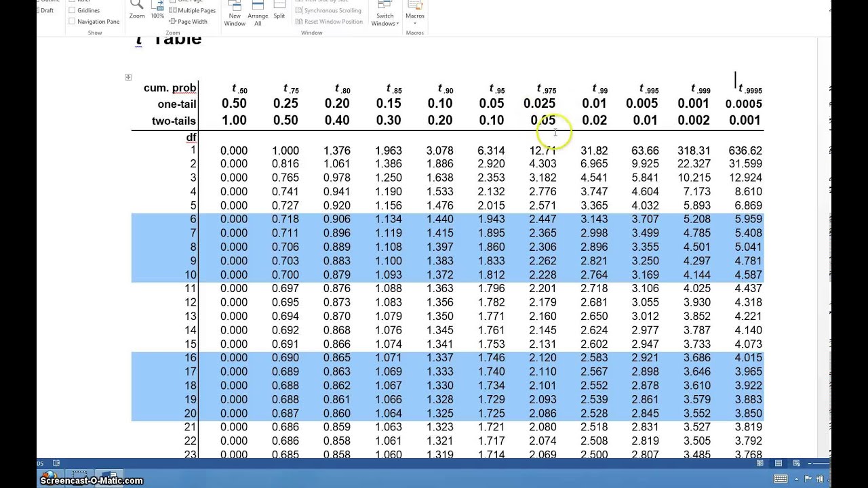Screen dimensions: 868x488
Task: Click cell value 2.228 in row 10
Action: pyautogui.click(x=542, y=275)
